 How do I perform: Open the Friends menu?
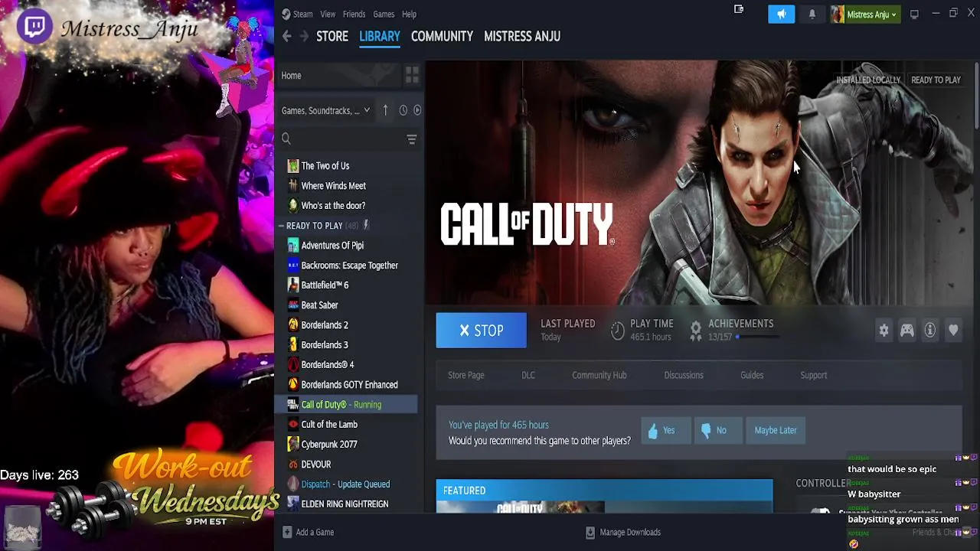354,14
